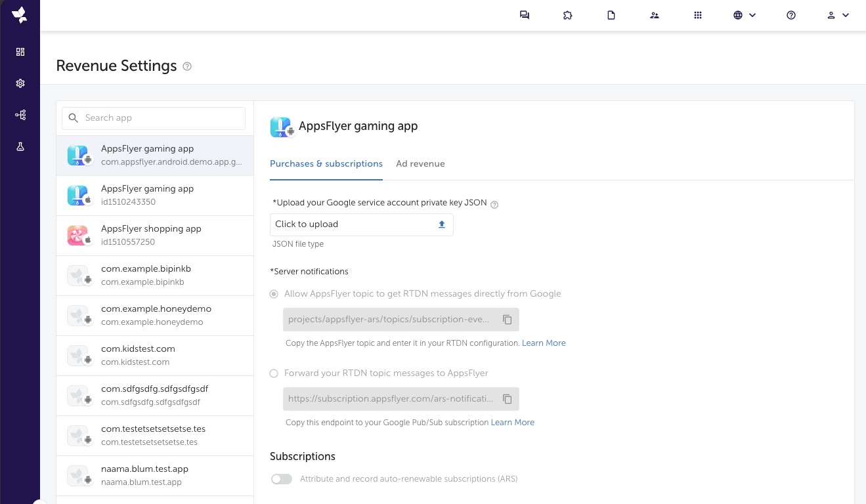The image size is (866, 504).
Task: Open the apps grid icon in top bar
Action: coord(698,15)
